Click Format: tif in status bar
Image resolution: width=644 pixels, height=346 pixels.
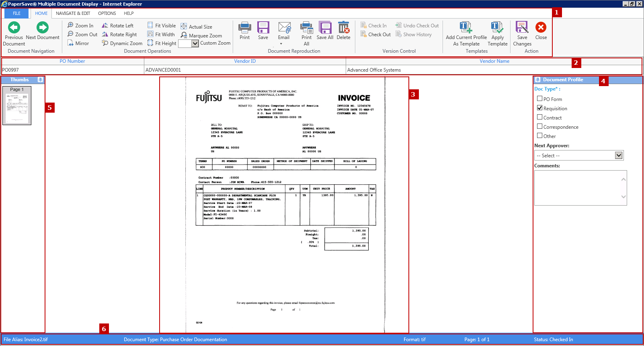pyautogui.click(x=414, y=339)
